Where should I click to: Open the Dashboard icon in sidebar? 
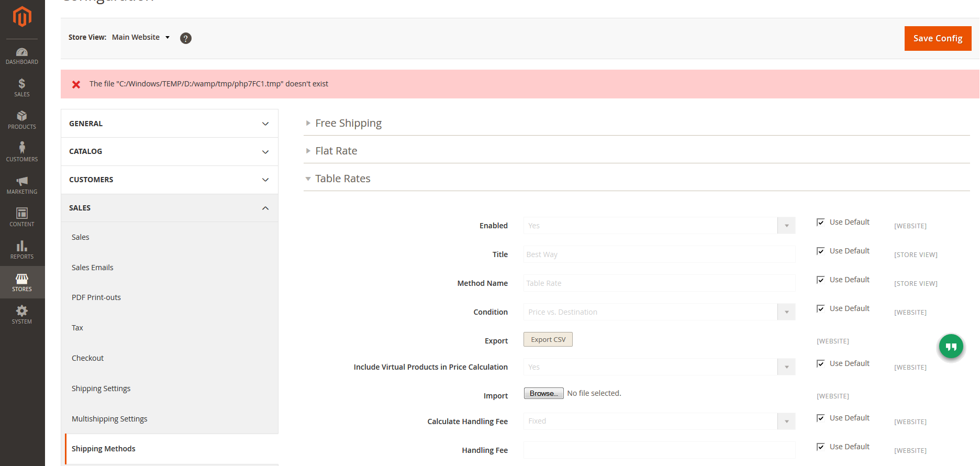click(22, 56)
